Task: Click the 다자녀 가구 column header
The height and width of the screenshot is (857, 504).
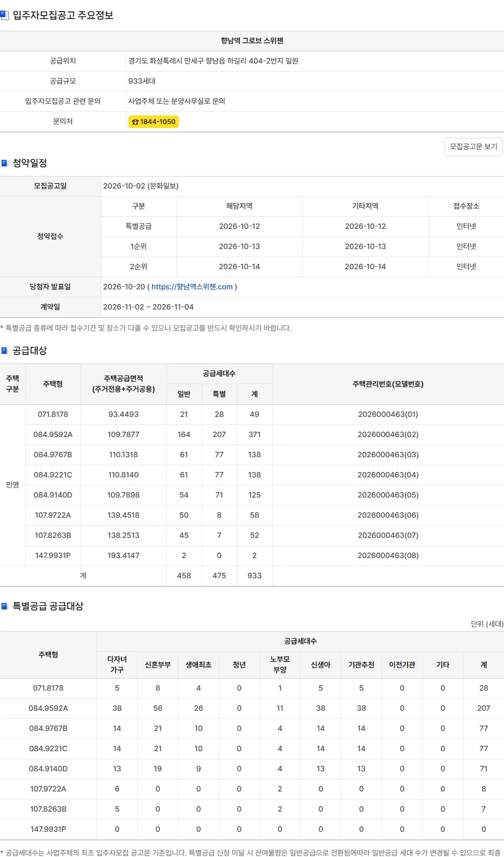Action: pyautogui.click(x=117, y=665)
